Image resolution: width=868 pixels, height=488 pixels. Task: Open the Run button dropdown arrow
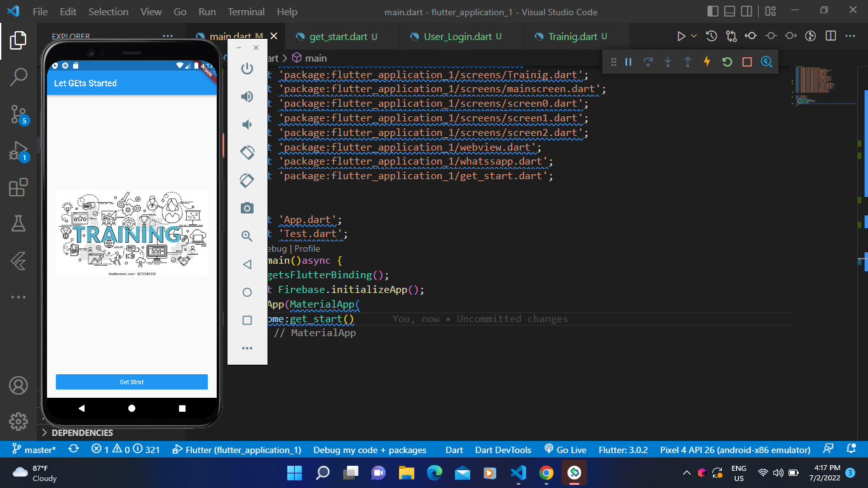(694, 36)
